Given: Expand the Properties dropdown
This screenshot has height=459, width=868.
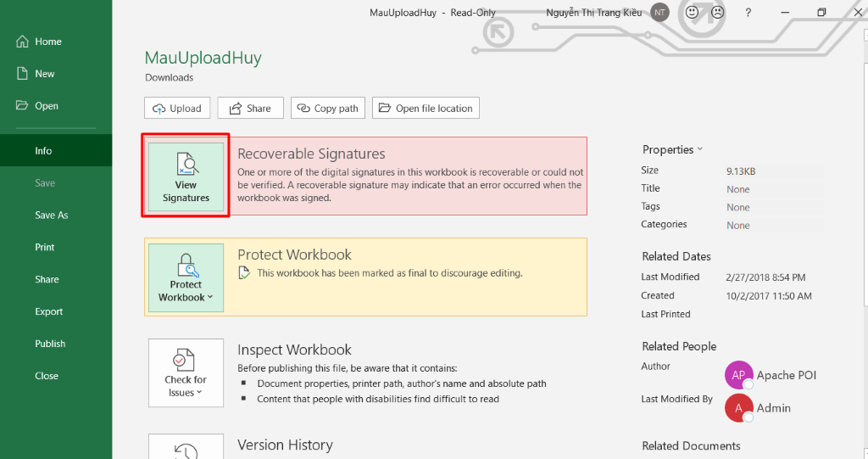Looking at the screenshot, I should [x=673, y=150].
